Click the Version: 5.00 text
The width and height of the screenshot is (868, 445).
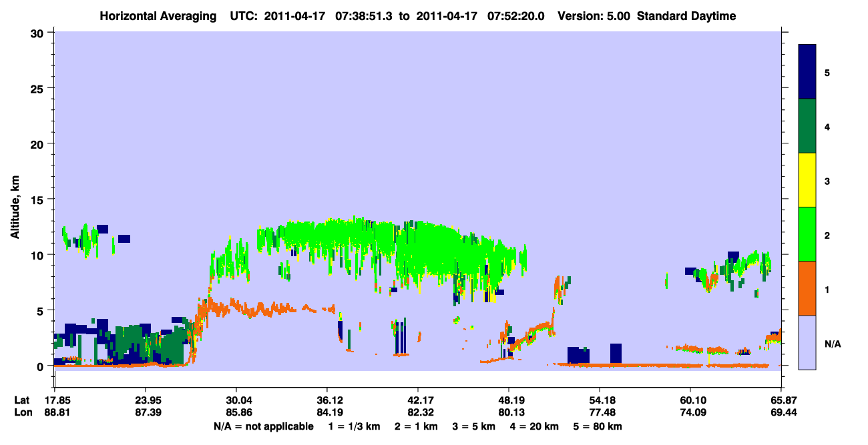point(596,16)
